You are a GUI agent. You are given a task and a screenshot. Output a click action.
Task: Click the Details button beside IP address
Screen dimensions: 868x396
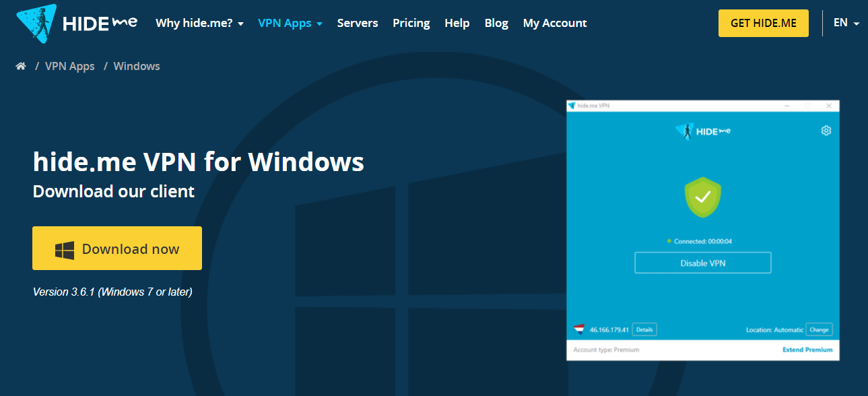coord(644,329)
